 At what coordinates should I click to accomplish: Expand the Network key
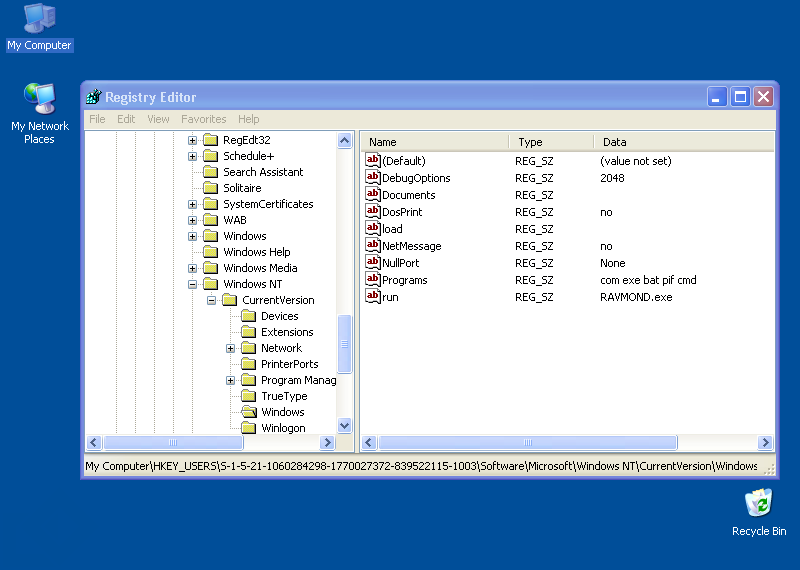pos(231,349)
